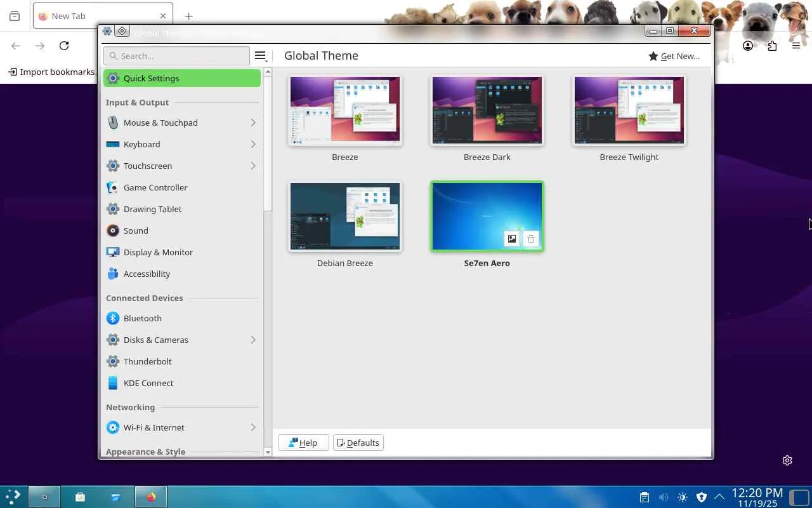Viewport: 812px width, 508px height.
Task: Go forward in the browser
Action: click(40, 46)
